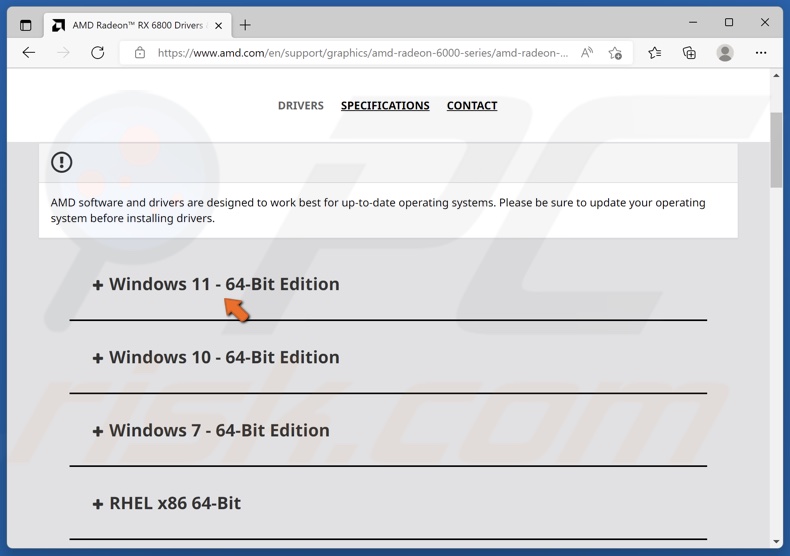Open Collections panel

[x=689, y=52]
